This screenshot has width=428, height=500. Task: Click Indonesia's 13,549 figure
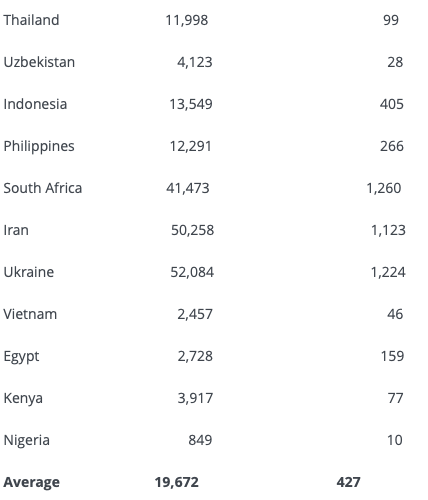191,104
